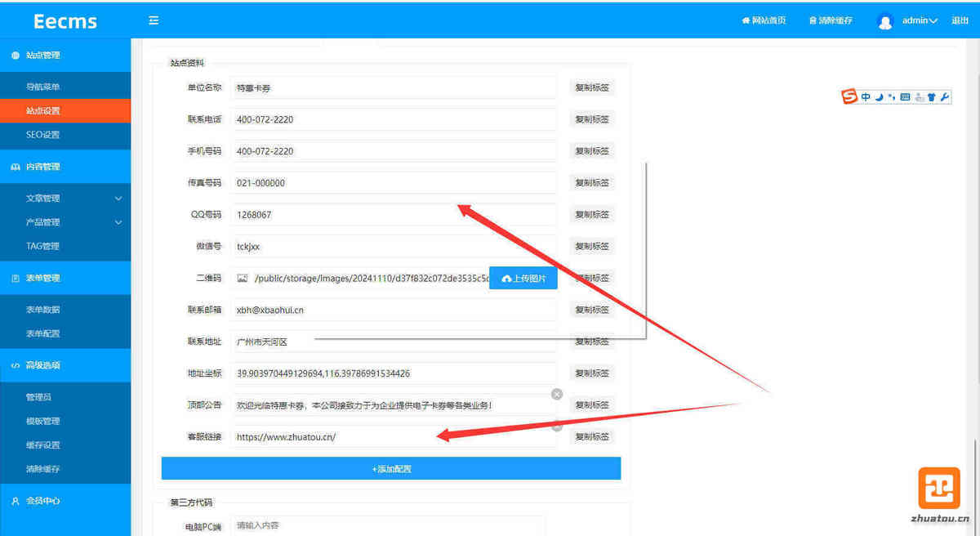Click the Sogou user account icon
Screen dimensions: 980x536
click(919, 97)
